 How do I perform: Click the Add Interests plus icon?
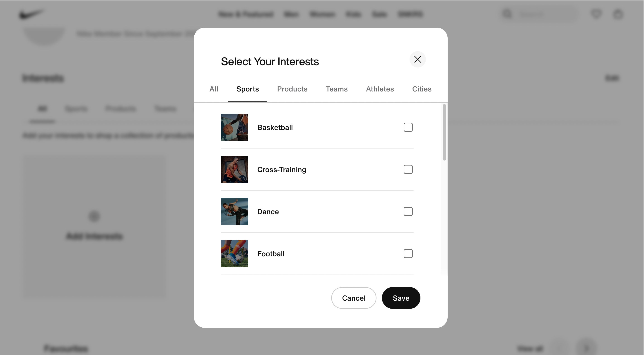[94, 216]
